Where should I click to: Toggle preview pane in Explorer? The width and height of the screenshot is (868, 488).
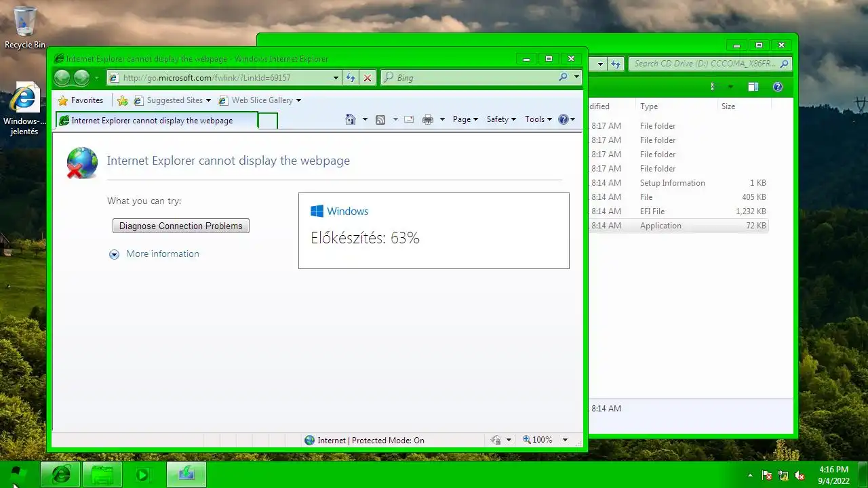point(753,87)
